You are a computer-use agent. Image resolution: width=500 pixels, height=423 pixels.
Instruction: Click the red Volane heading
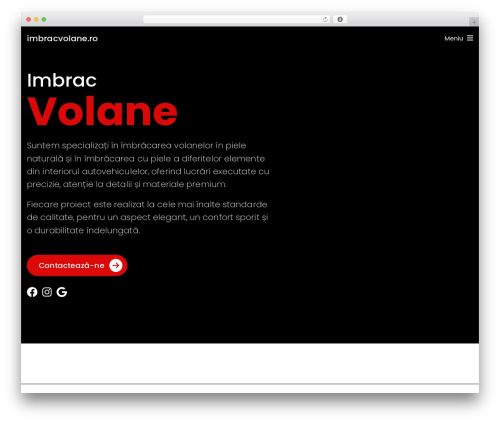coord(102,111)
